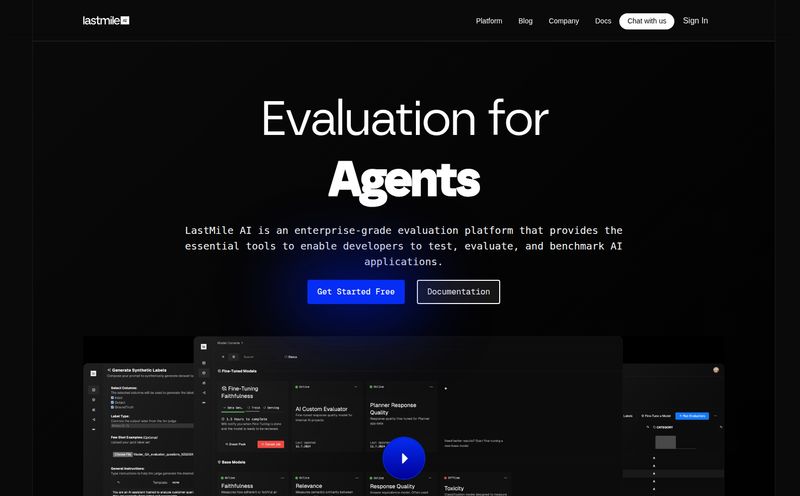The image size is (800, 496).
Task: Open the Documentation button
Action: click(x=458, y=292)
